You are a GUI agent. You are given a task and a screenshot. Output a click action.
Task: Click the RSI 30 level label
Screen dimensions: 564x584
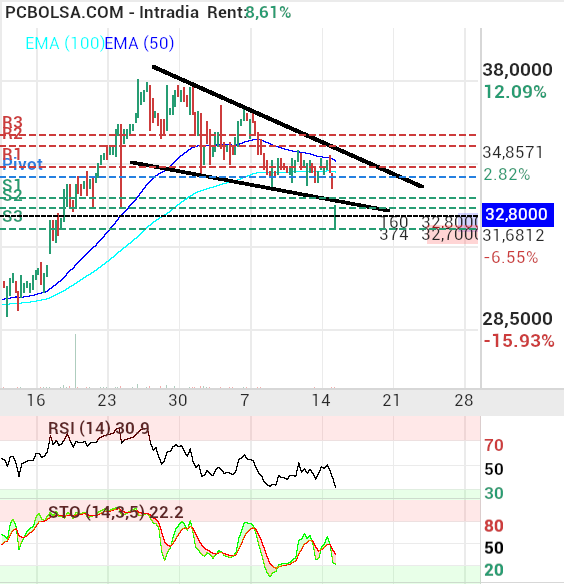pos(494,493)
